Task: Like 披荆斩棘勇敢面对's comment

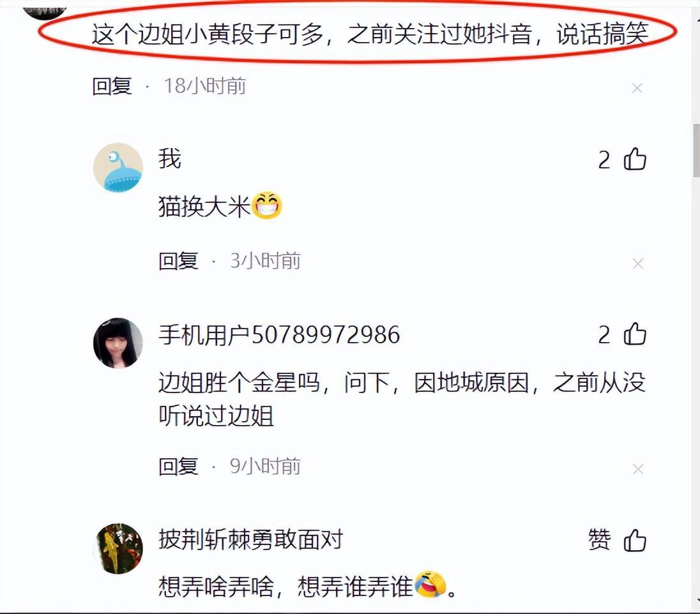Action: click(635, 541)
